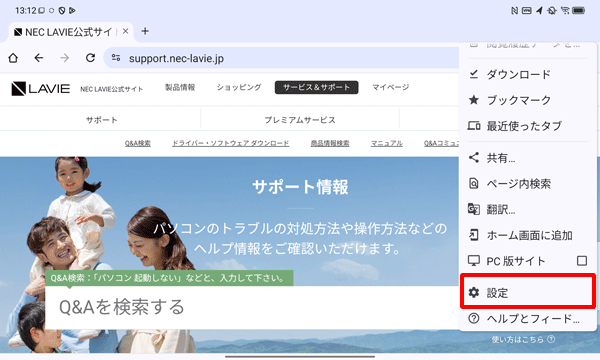Tap the Q&Aを検索する search field
Screen dimensions: 600x360
252,307
